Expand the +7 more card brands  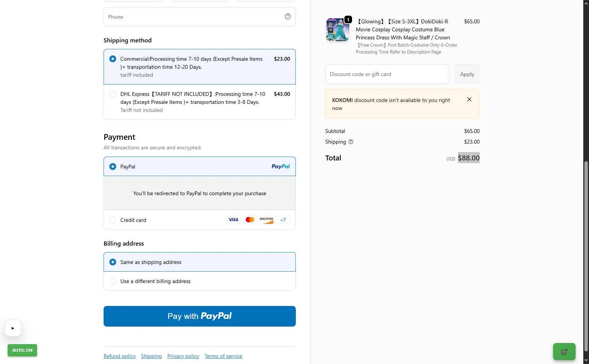283,220
